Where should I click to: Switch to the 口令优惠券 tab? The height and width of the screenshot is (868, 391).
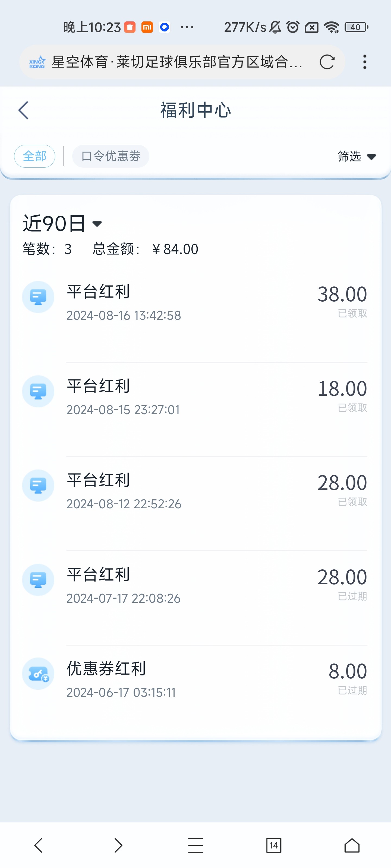click(x=111, y=156)
